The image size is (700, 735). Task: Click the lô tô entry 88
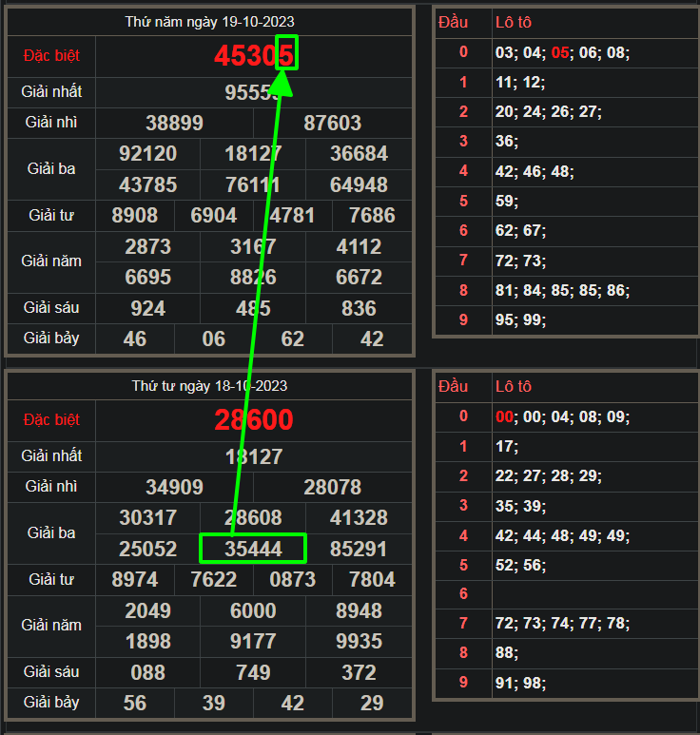tap(504, 653)
